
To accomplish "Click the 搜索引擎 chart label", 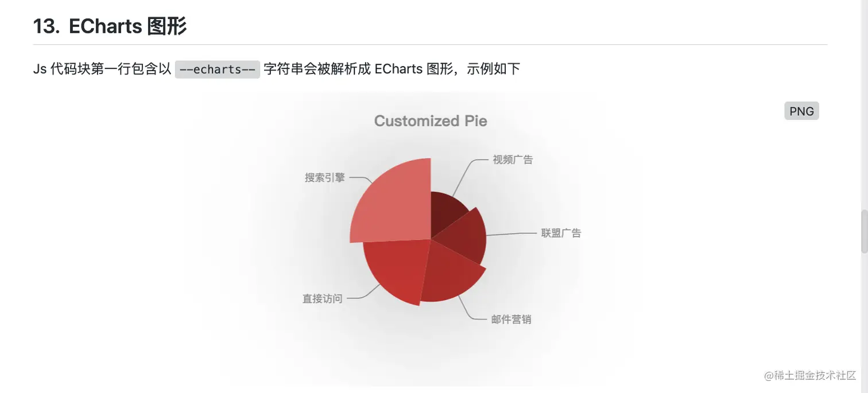I will [x=325, y=177].
